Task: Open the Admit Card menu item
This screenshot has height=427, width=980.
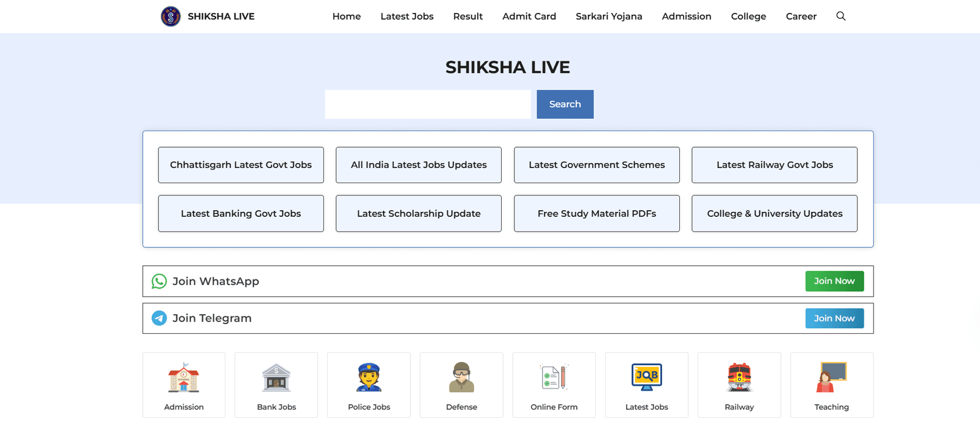Action: point(529,17)
